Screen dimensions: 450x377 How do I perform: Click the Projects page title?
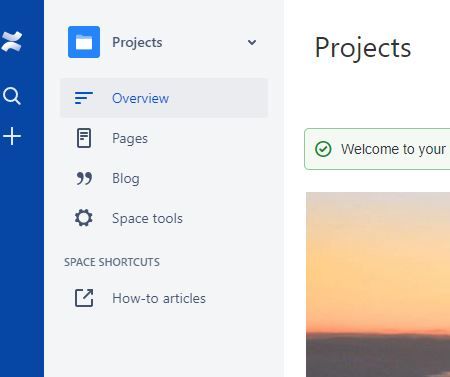(x=363, y=48)
